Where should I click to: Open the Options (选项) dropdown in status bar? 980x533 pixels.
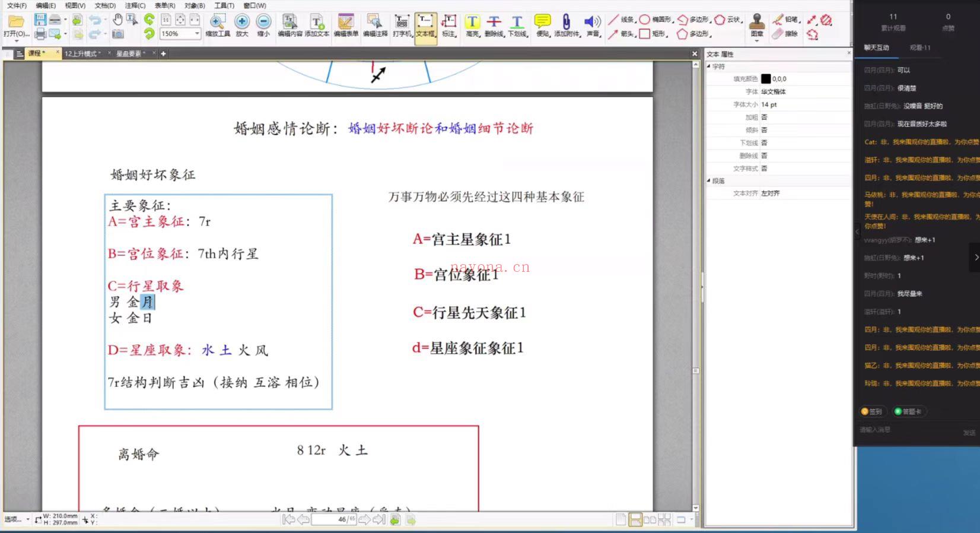(x=17, y=519)
